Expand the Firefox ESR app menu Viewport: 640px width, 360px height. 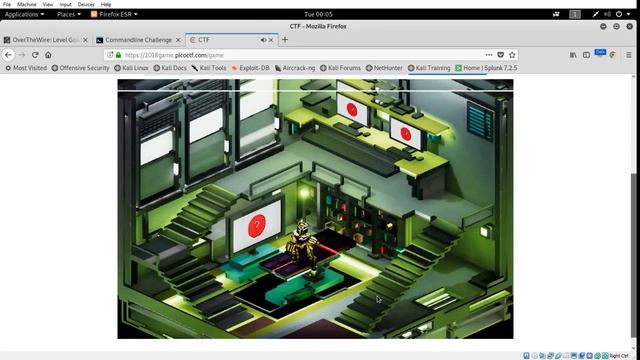[114, 14]
